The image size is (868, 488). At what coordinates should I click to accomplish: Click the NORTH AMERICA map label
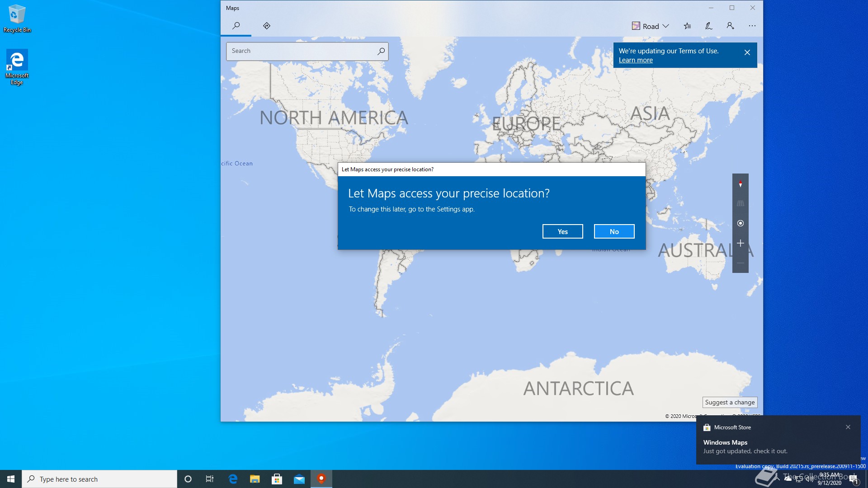[334, 118]
